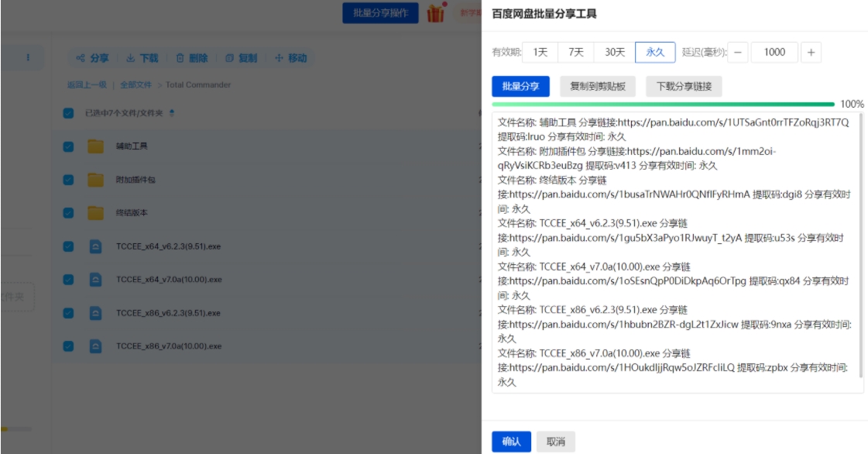Image resolution: width=868 pixels, height=454 pixels.
Task: Uncheck TCCEE_x86_v7.0a(10.00).exe checkbox
Action: (x=69, y=346)
